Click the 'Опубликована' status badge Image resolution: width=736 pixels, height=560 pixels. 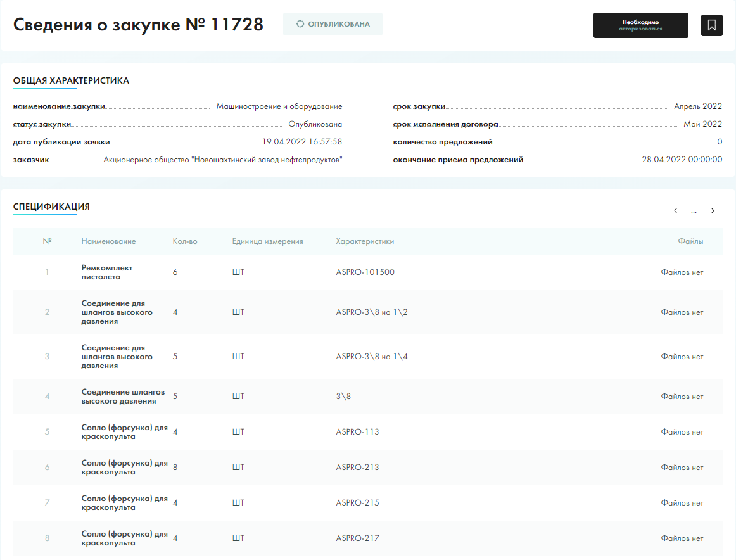(x=333, y=24)
